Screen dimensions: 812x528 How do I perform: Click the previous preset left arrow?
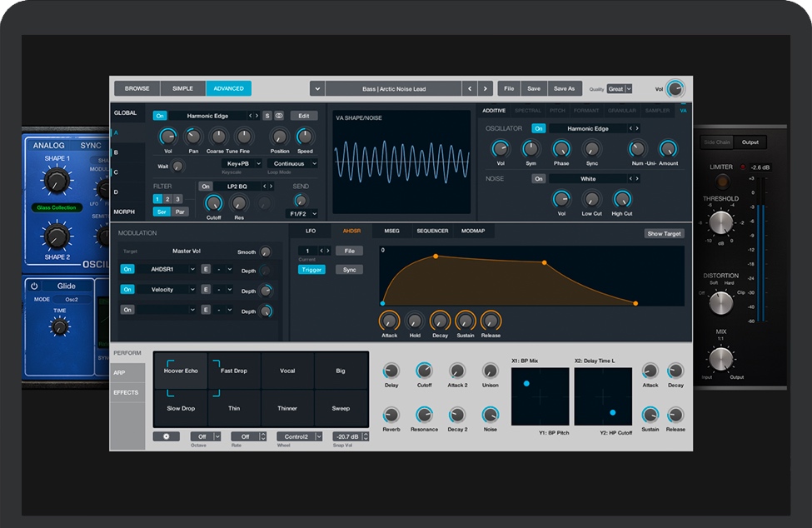click(470, 88)
